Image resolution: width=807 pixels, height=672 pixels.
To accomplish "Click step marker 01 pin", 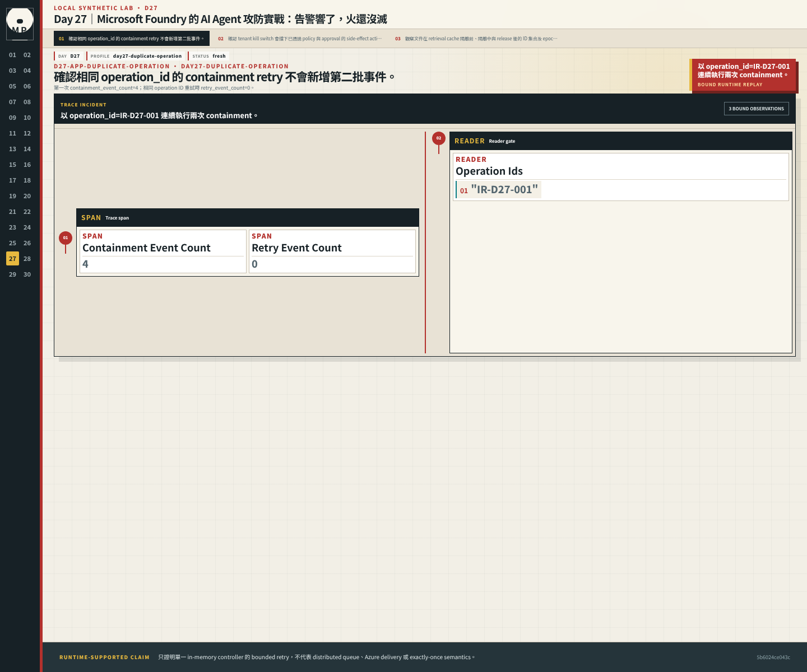I will click(x=66, y=238).
